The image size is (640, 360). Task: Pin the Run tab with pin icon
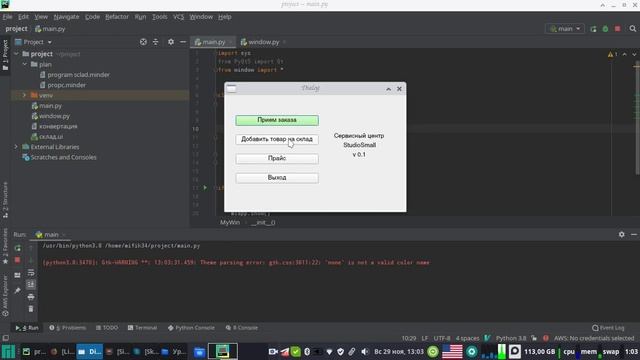(x=18, y=291)
